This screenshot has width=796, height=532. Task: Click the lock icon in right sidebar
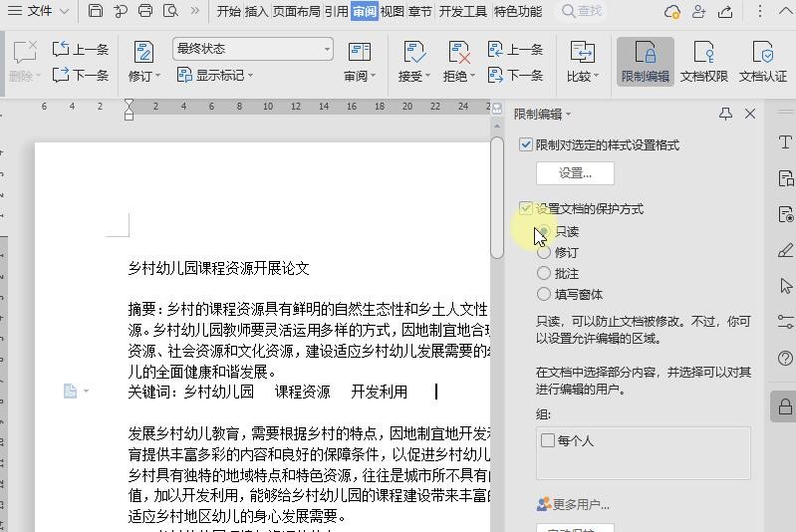tap(785, 406)
